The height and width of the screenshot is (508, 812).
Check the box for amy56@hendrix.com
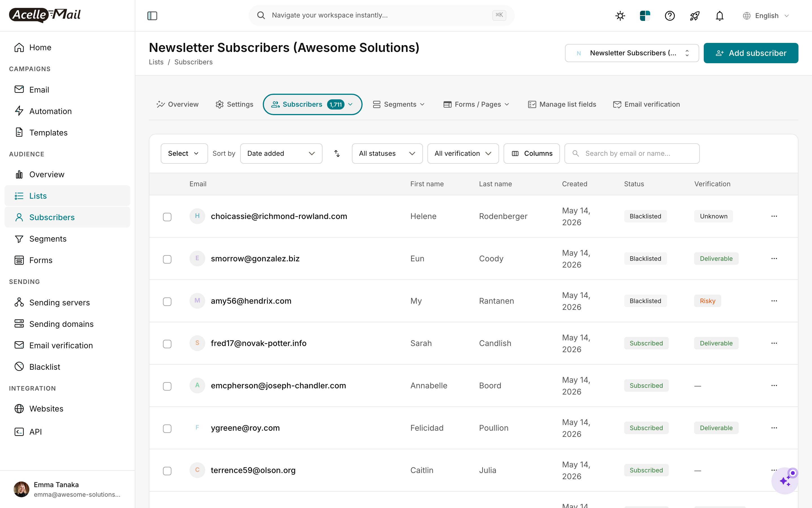tap(167, 302)
